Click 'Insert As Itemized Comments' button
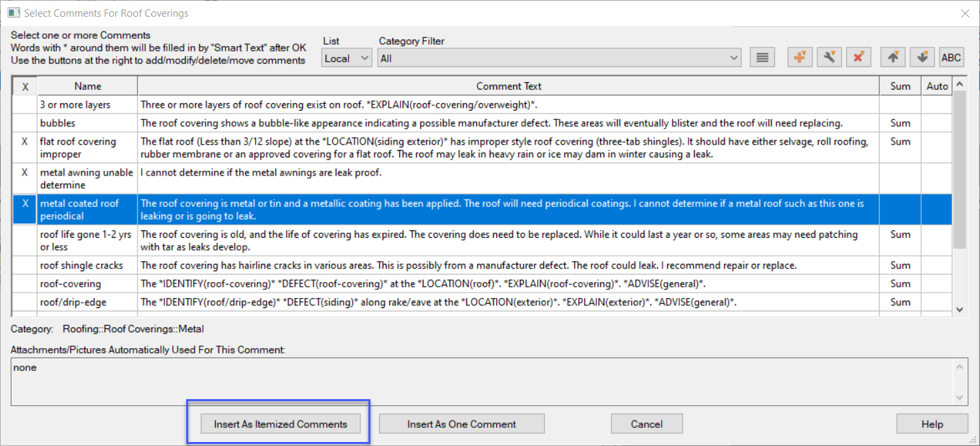This screenshot has height=446, width=980. 281,424
